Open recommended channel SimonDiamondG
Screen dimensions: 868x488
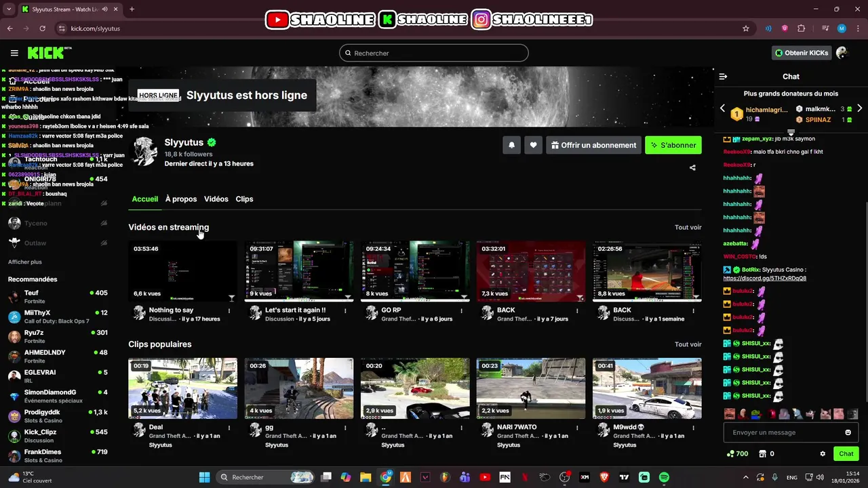[x=58, y=396]
